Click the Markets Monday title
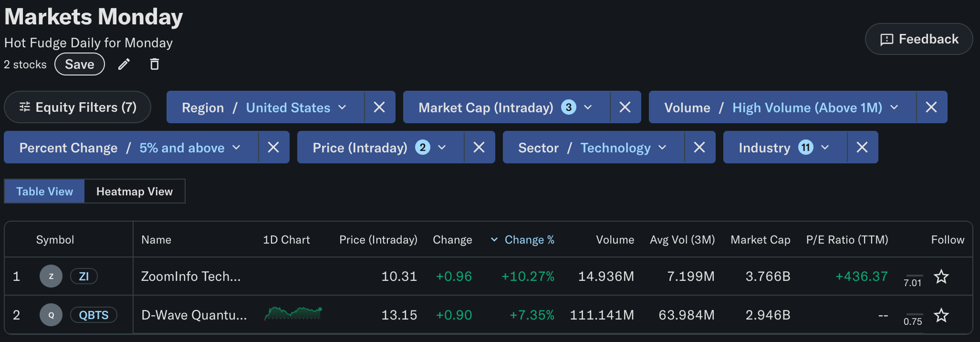The image size is (980, 342). pyautogui.click(x=94, y=17)
